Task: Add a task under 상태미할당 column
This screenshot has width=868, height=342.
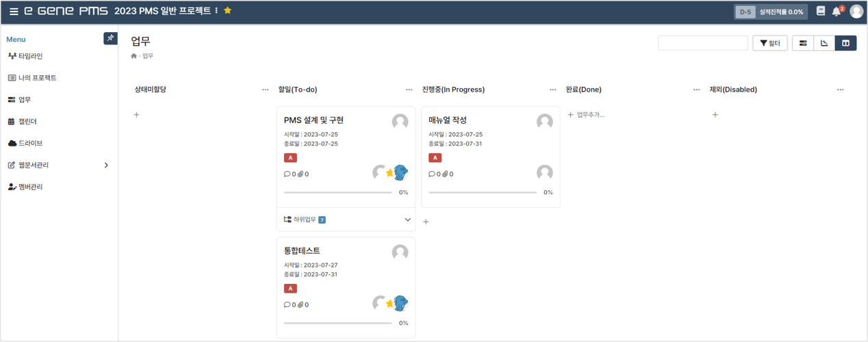Action: [137, 115]
